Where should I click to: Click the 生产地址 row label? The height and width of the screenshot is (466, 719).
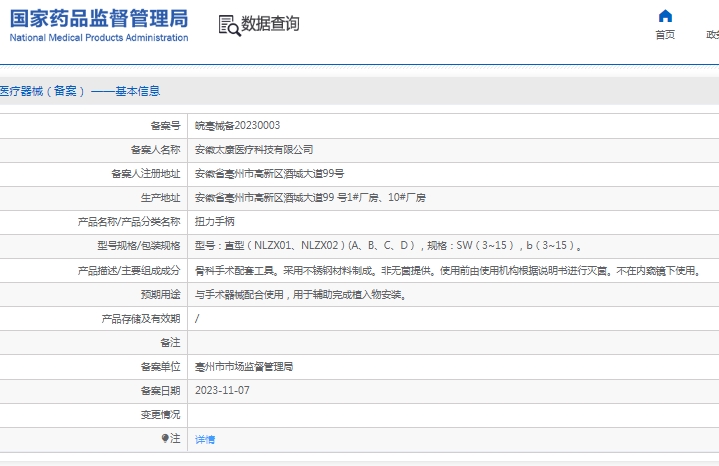tap(160, 198)
